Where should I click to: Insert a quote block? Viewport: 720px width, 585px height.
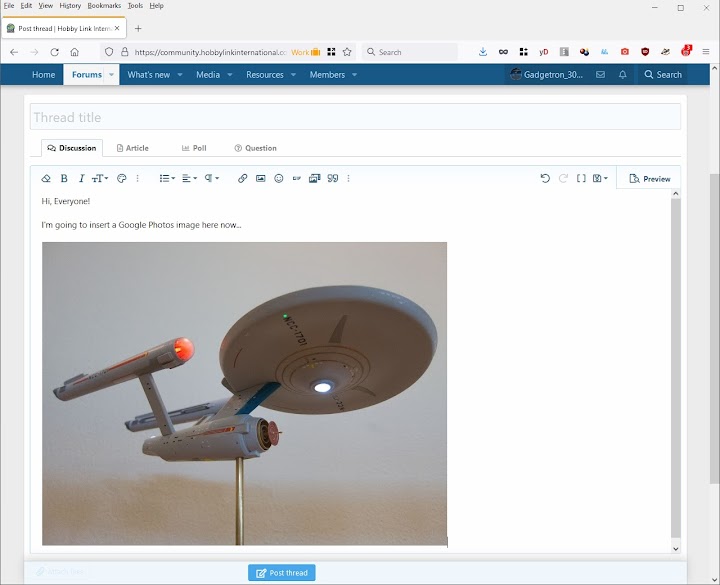coord(333,179)
